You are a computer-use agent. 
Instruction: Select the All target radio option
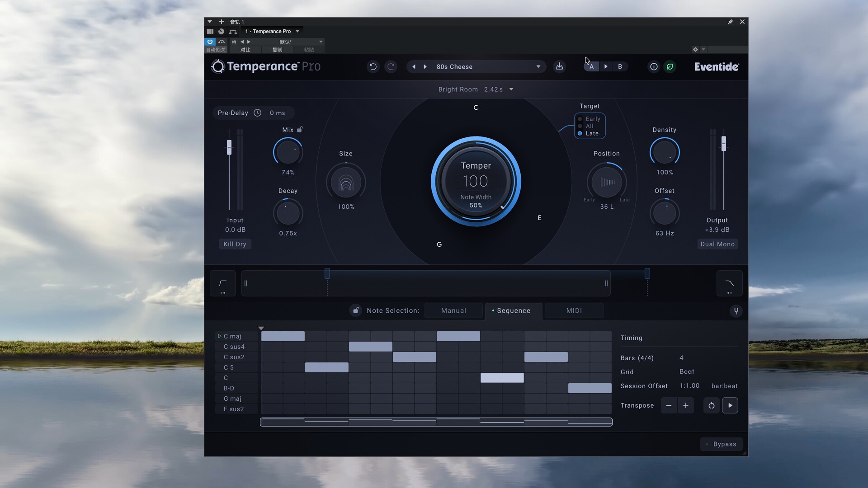[580, 127]
